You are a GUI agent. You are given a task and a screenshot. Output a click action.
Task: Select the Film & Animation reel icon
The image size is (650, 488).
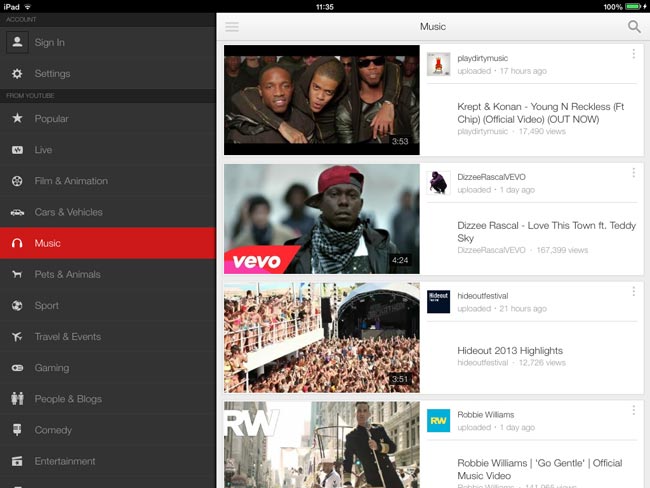click(x=17, y=181)
